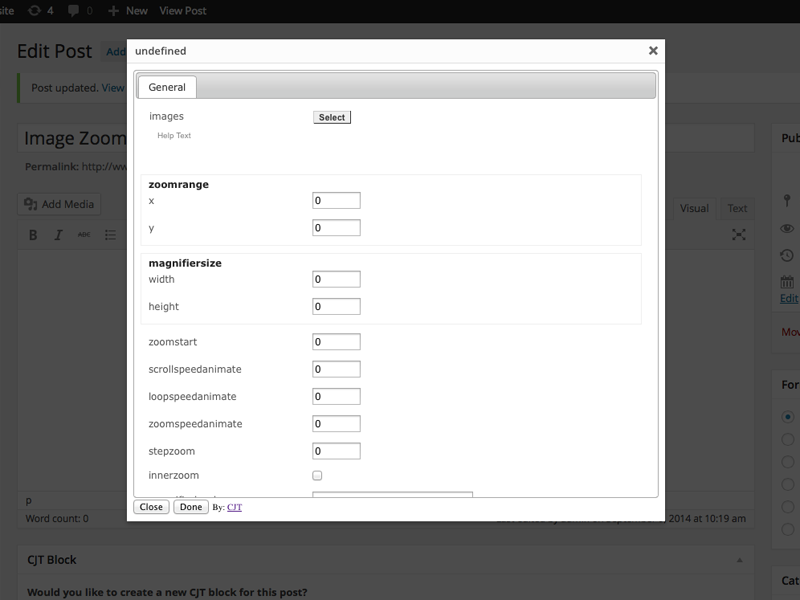The width and height of the screenshot is (800, 600).
Task: Apply strikethrough formatting in the editor
Action: click(x=84, y=235)
